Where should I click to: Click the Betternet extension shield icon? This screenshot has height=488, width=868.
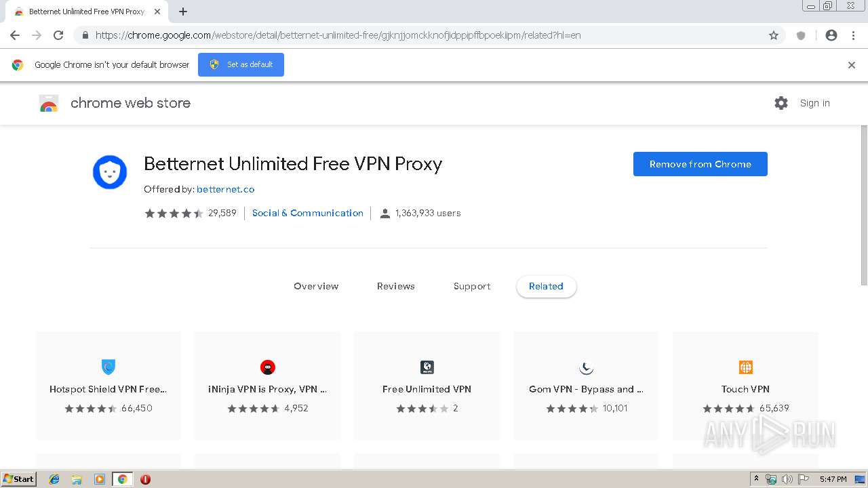click(801, 35)
